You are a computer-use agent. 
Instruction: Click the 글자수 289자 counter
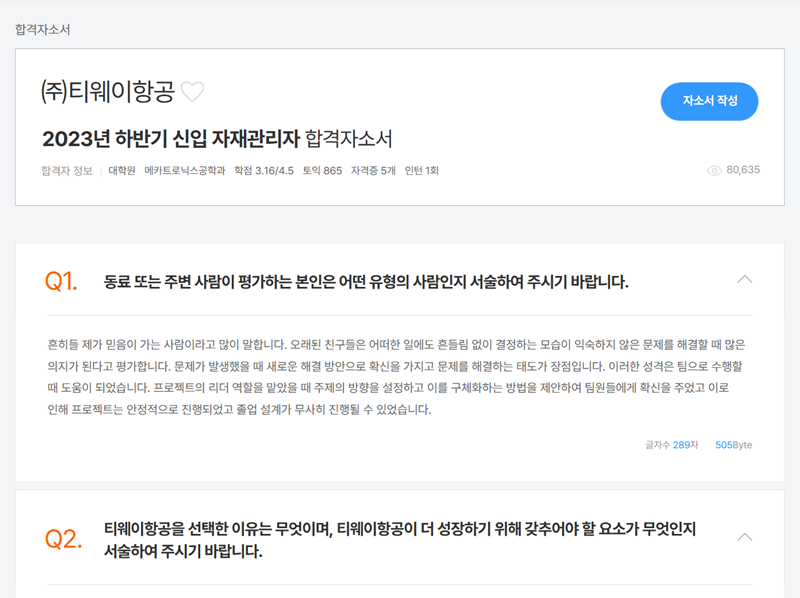tap(671, 445)
